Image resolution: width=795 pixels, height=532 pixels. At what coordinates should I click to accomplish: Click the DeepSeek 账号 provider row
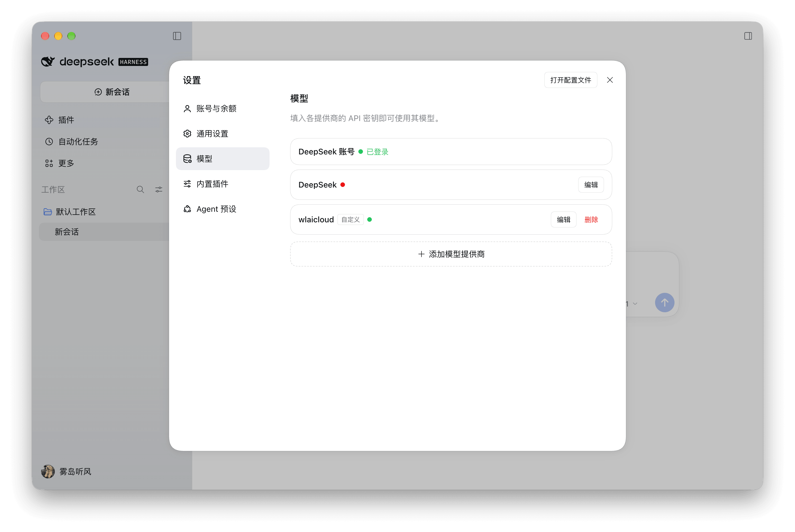[x=451, y=152]
